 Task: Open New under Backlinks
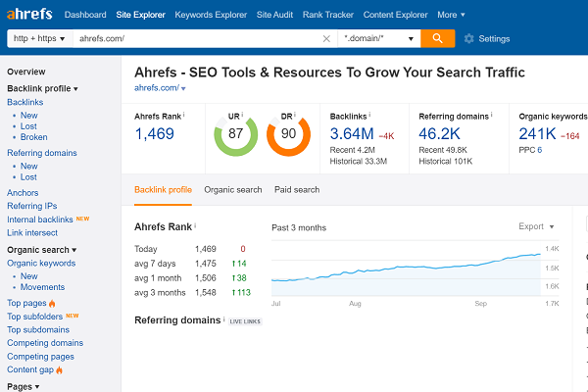28,116
